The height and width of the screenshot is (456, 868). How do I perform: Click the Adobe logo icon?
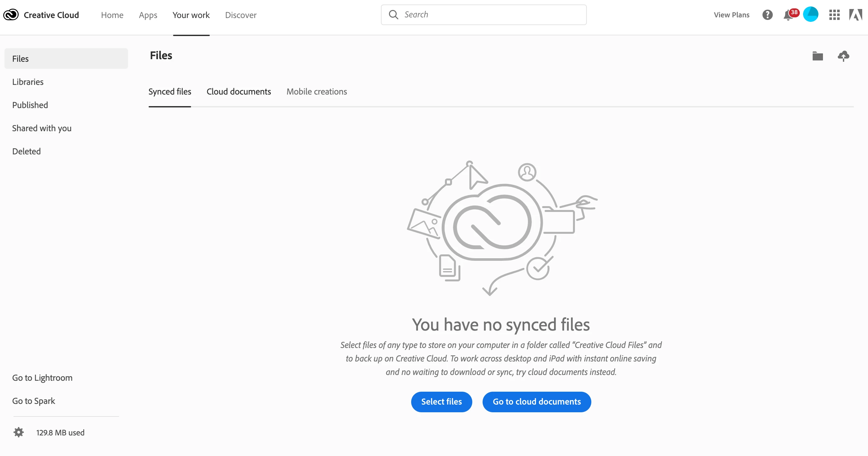pyautogui.click(x=855, y=15)
